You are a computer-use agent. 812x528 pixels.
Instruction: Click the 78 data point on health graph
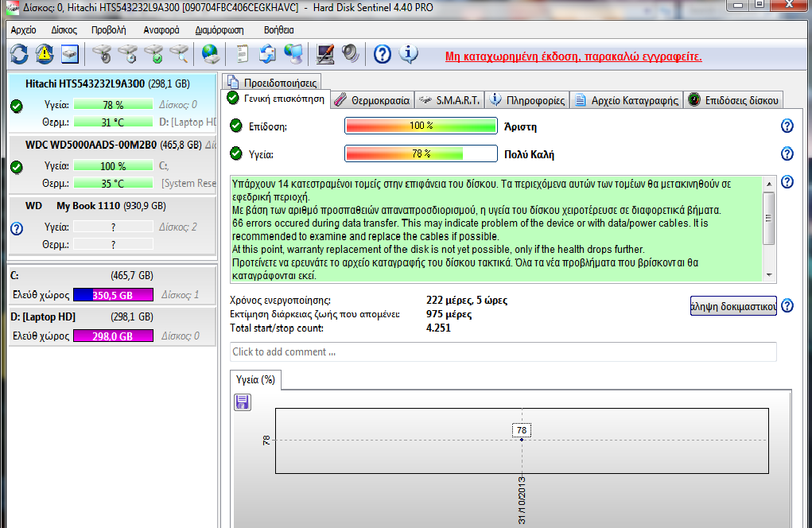pos(522,440)
